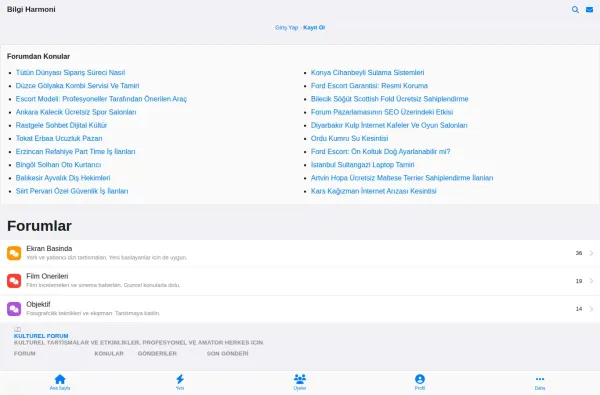The image size is (600, 395).
Task: Expand Film Onerileri row chevron
Action: (592, 281)
